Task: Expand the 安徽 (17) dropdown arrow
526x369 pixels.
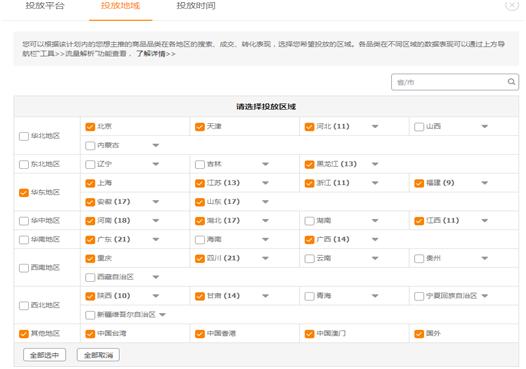Action: (156, 202)
